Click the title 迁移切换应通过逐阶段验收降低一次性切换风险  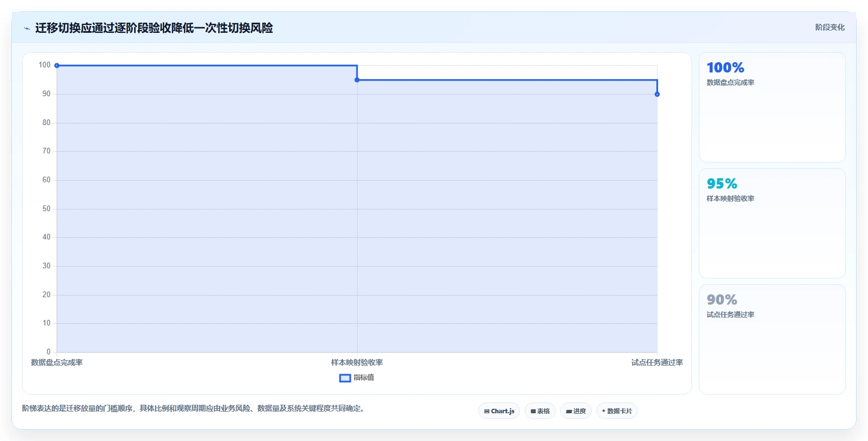[x=154, y=28]
